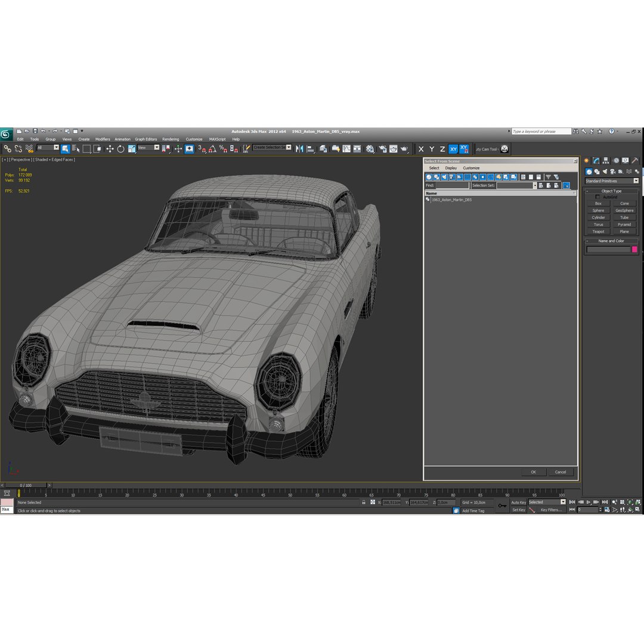Viewport: 644px width, 644px height.
Task: Click the pink object color swatch
Action: click(x=634, y=249)
